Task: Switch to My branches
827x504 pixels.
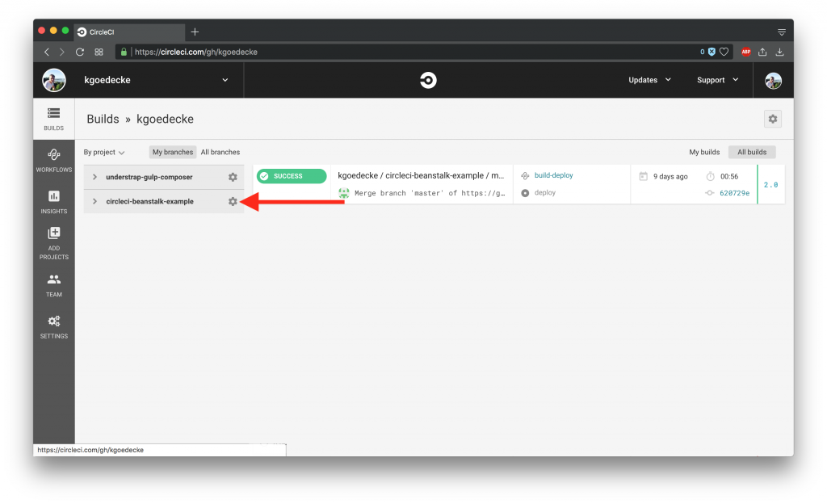Action: pyautogui.click(x=173, y=152)
